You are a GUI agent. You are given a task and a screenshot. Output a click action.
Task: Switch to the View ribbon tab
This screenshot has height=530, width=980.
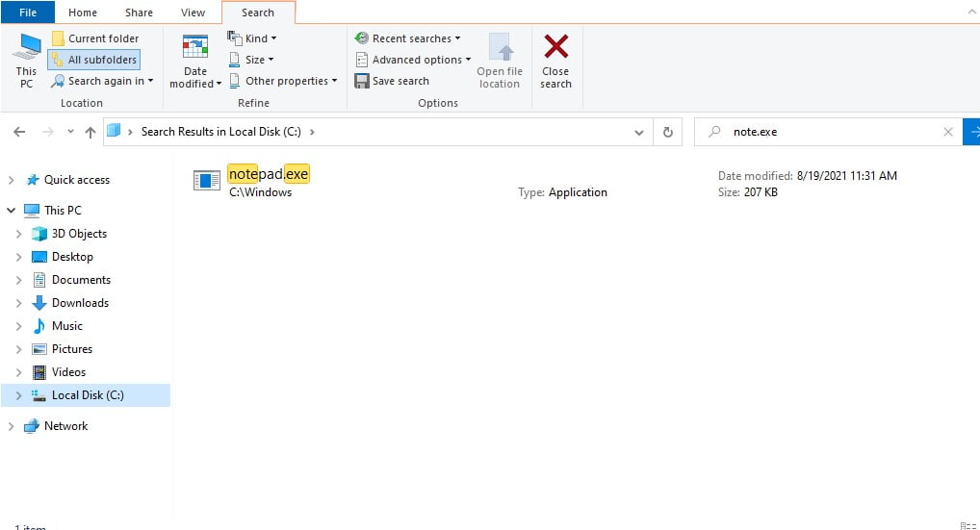pyautogui.click(x=193, y=13)
